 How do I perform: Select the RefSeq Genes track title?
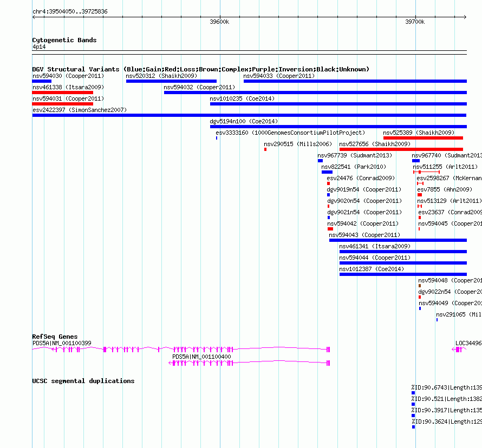click(x=55, y=337)
